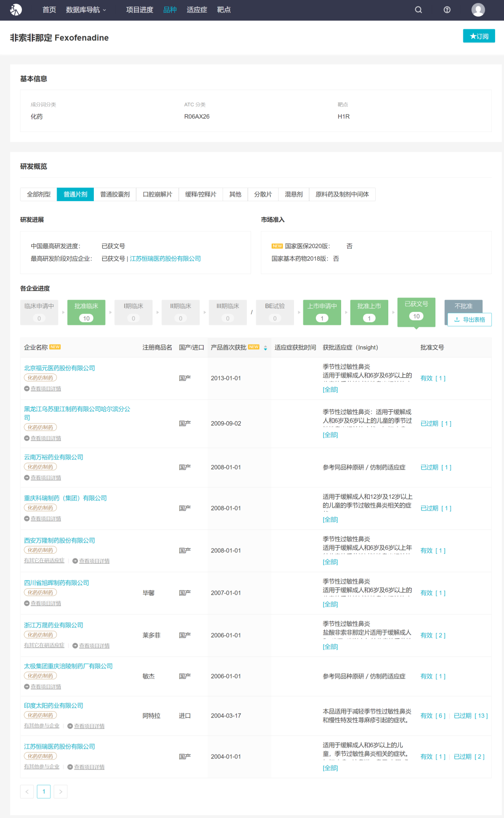Filter by 临床申请中 stage

point(39,312)
